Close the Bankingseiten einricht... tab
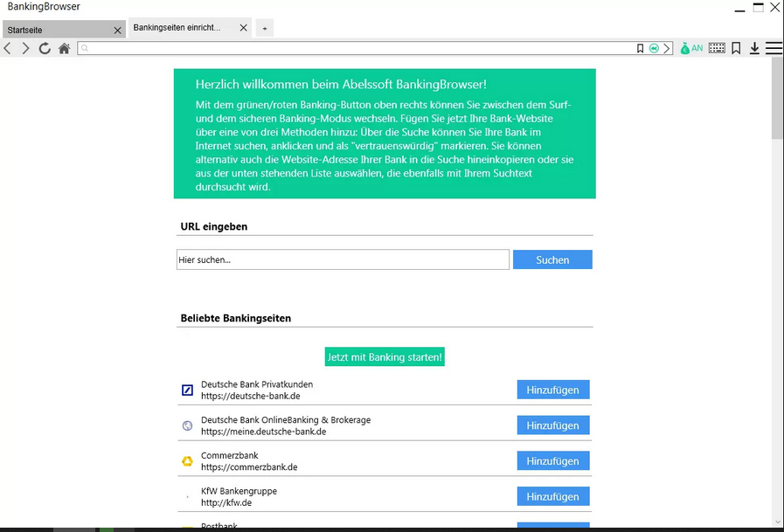 (x=244, y=28)
